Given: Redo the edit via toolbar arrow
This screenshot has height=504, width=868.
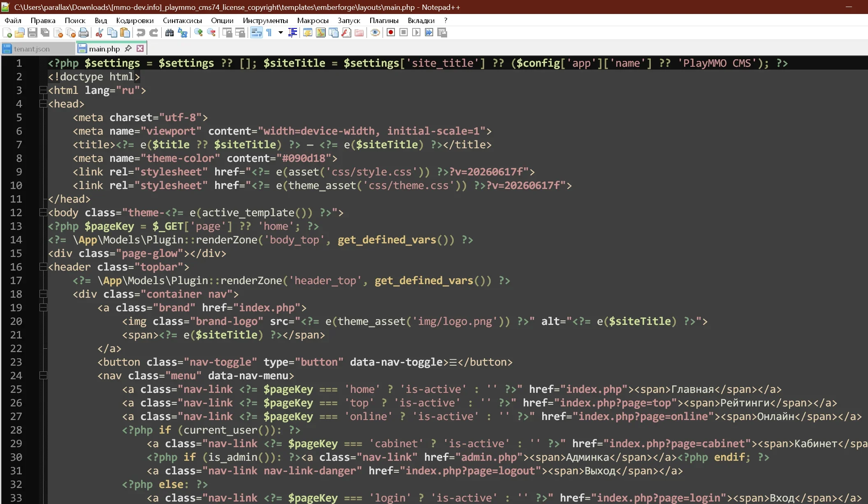Looking at the screenshot, I should click(x=153, y=33).
